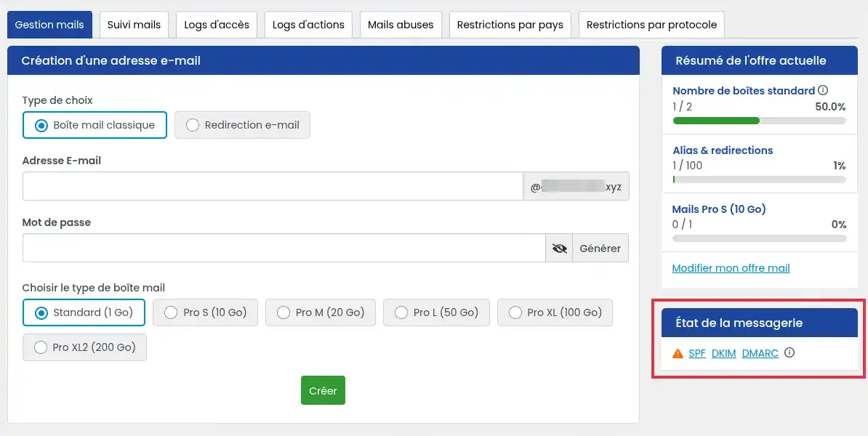868x436 pixels.
Task: Click 'Nombre de boîtes standard' label
Action: pos(744,91)
